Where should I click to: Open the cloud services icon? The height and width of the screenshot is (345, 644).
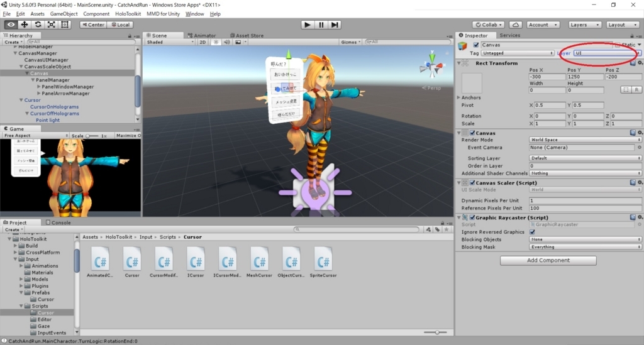516,25
